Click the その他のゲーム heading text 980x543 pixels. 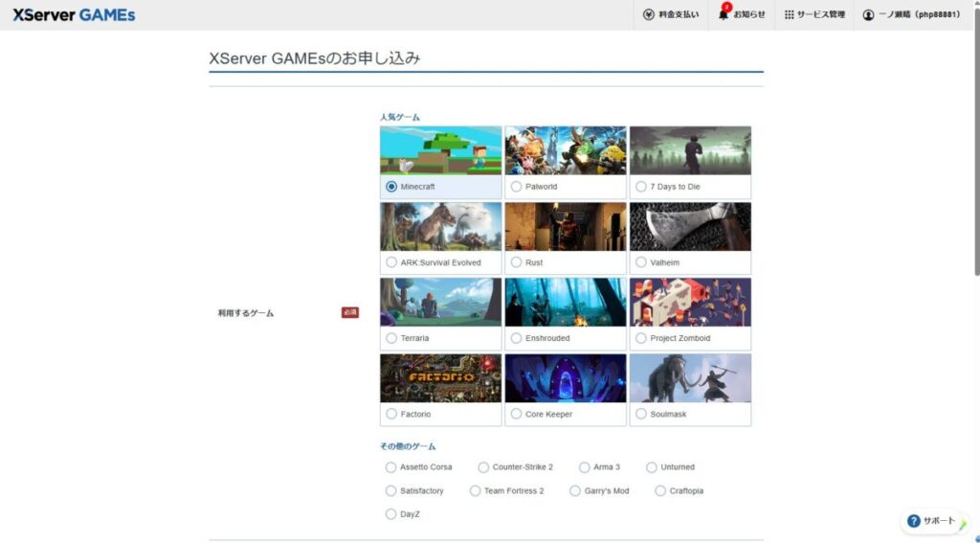tap(408, 446)
